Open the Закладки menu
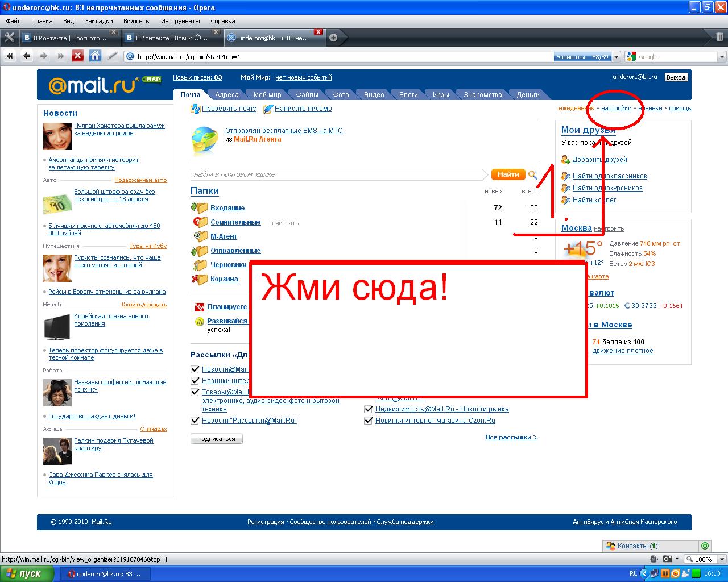 point(99,21)
